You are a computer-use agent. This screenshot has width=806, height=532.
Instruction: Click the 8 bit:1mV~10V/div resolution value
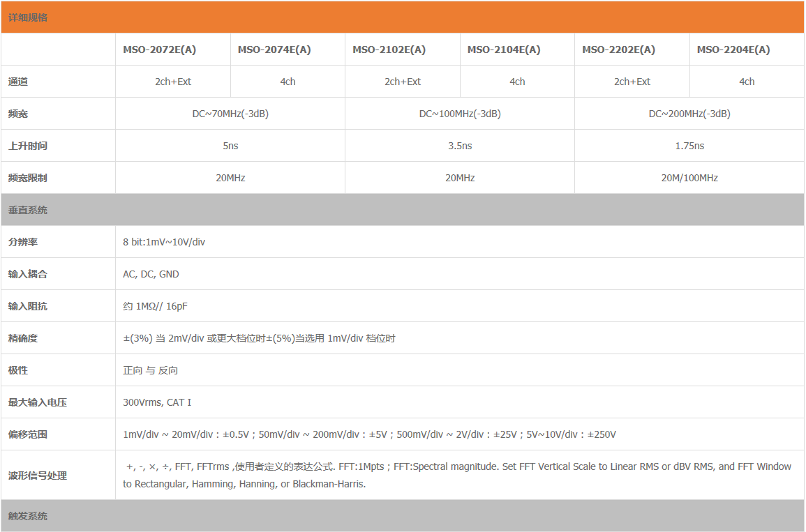coord(164,242)
